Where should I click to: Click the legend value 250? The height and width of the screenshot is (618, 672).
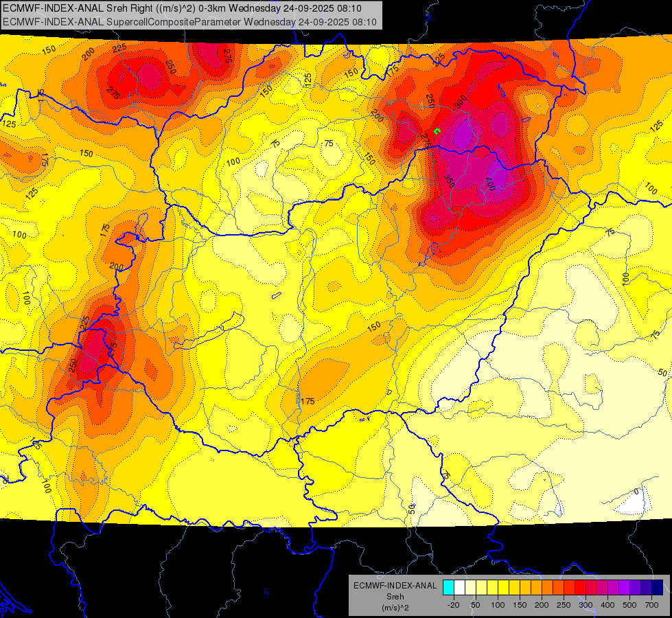pyautogui.click(x=564, y=605)
